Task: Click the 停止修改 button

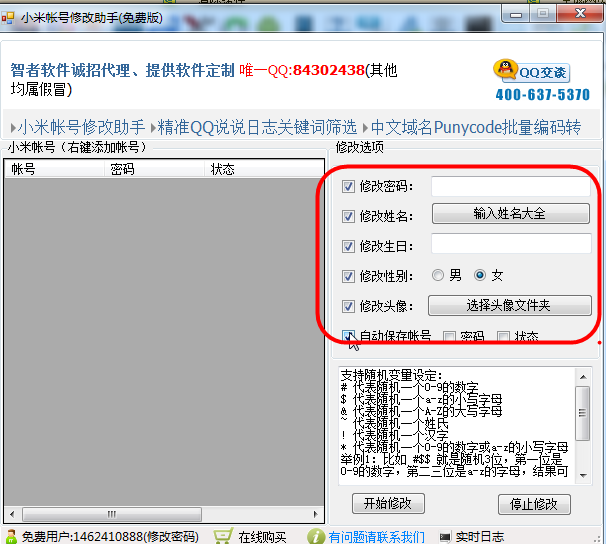Action: coord(534,504)
